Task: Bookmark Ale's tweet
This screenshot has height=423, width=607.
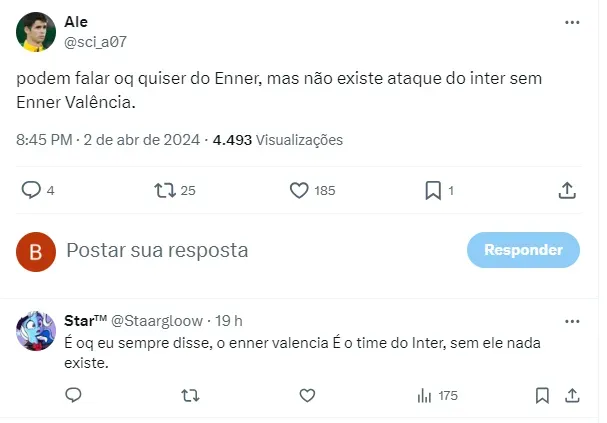Action: (433, 190)
